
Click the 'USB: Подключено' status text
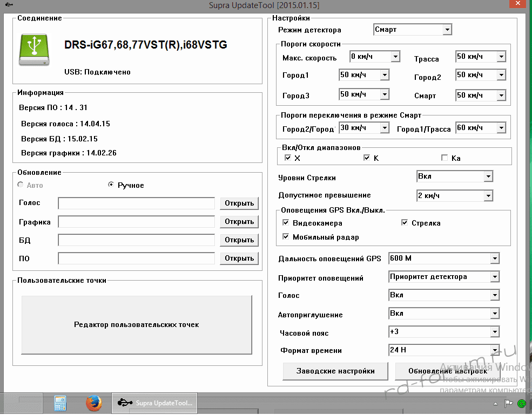click(97, 72)
